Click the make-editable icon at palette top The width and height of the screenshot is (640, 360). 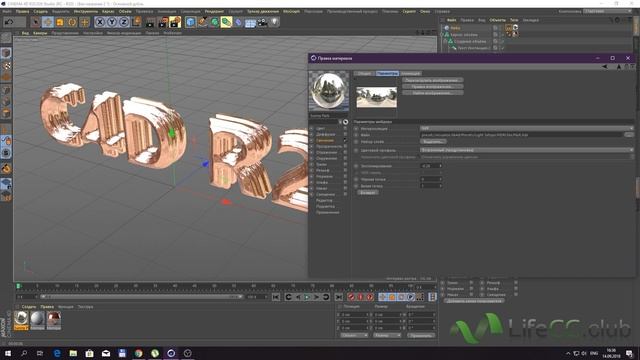point(6,38)
